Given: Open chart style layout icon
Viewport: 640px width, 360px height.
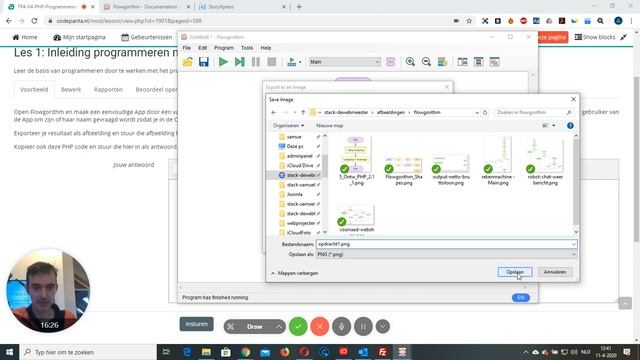Looking at the screenshot, I should coord(442,62).
